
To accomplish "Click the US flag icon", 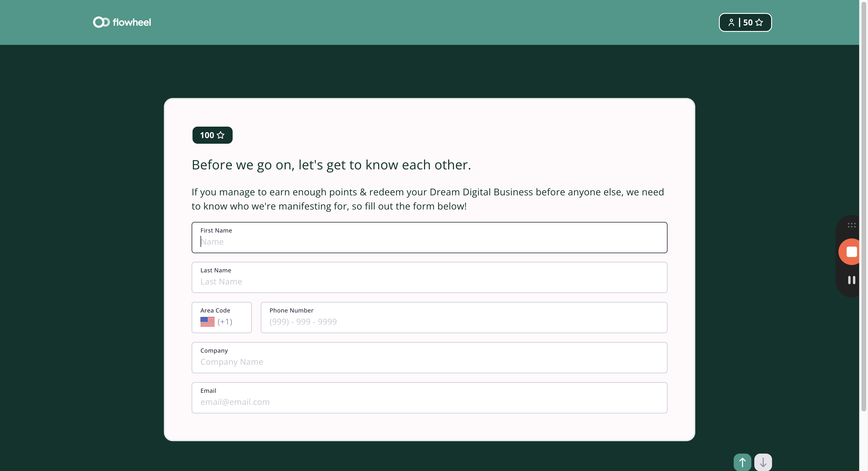I will (207, 322).
